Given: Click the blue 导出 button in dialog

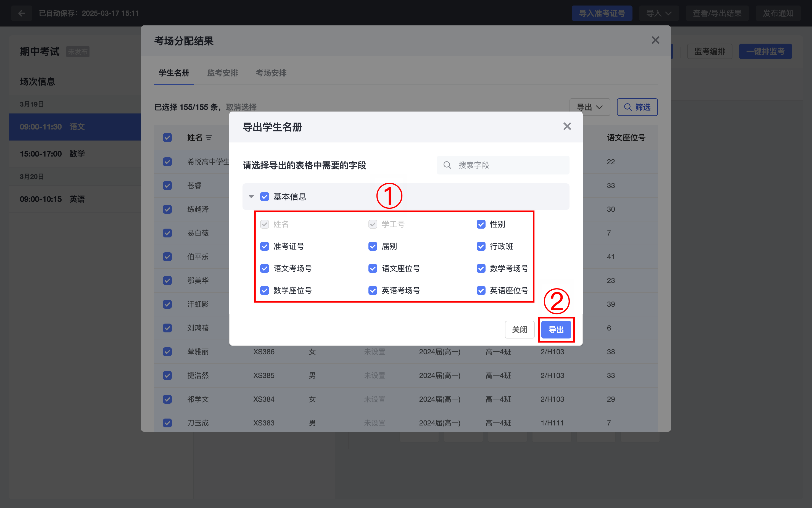Looking at the screenshot, I should coord(556,330).
